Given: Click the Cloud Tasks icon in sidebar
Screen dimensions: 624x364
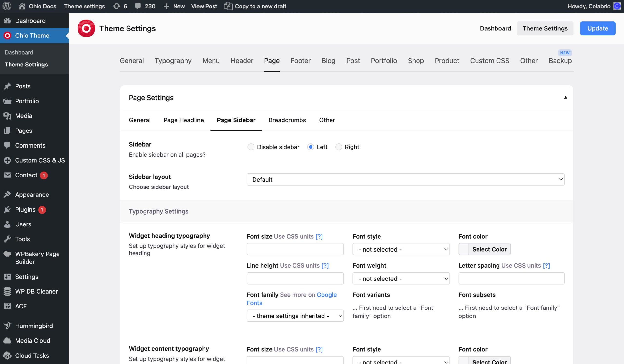Looking at the screenshot, I should click(7, 355).
